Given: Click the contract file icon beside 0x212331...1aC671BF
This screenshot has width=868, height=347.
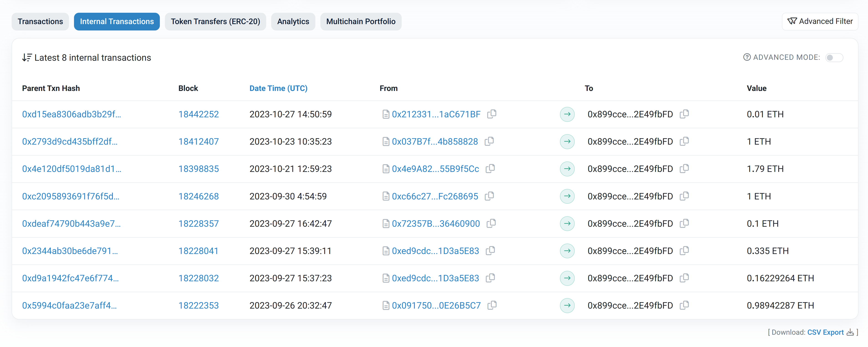Looking at the screenshot, I should point(386,114).
